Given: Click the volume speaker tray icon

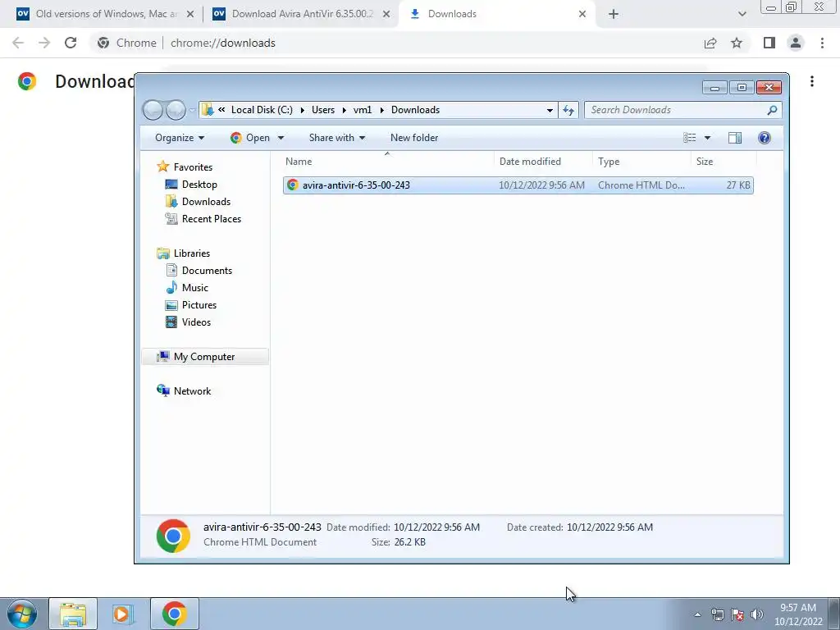Looking at the screenshot, I should point(756,614).
